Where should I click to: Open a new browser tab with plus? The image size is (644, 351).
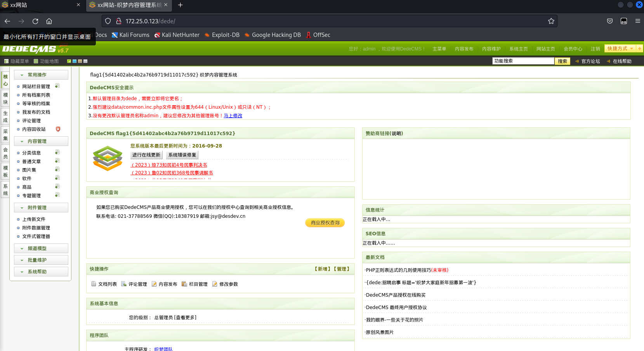[x=180, y=5]
